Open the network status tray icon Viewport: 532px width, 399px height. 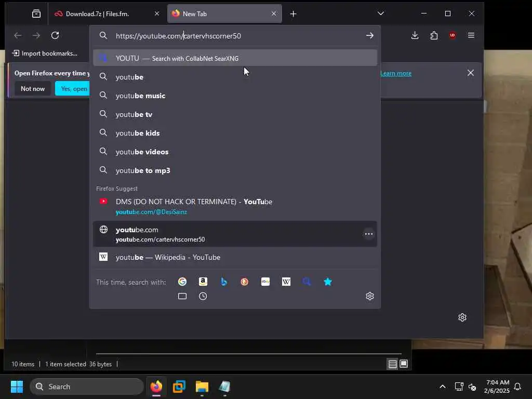pyautogui.click(x=459, y=387)
